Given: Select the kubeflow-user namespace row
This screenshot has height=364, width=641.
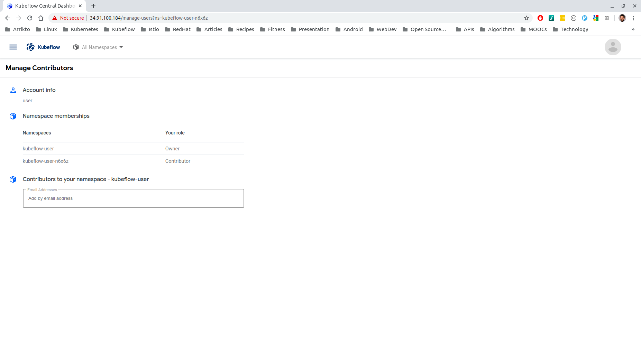Looking at the screenshot, I should [134, 149].
